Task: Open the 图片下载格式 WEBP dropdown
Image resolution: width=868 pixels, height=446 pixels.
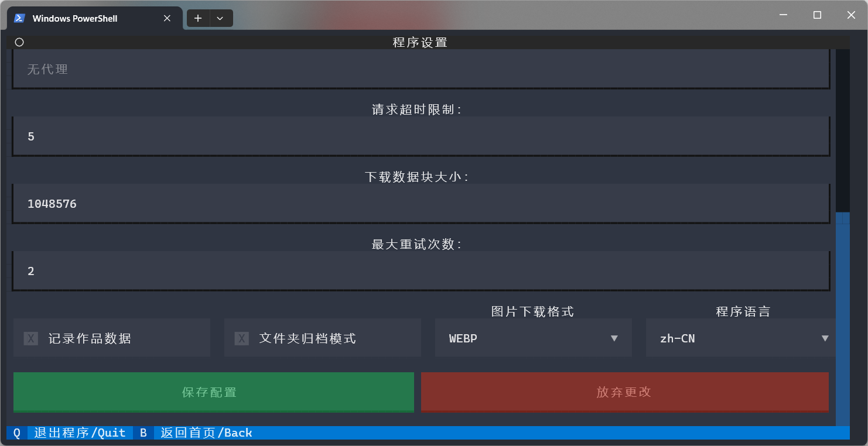Action: point(534,338)
